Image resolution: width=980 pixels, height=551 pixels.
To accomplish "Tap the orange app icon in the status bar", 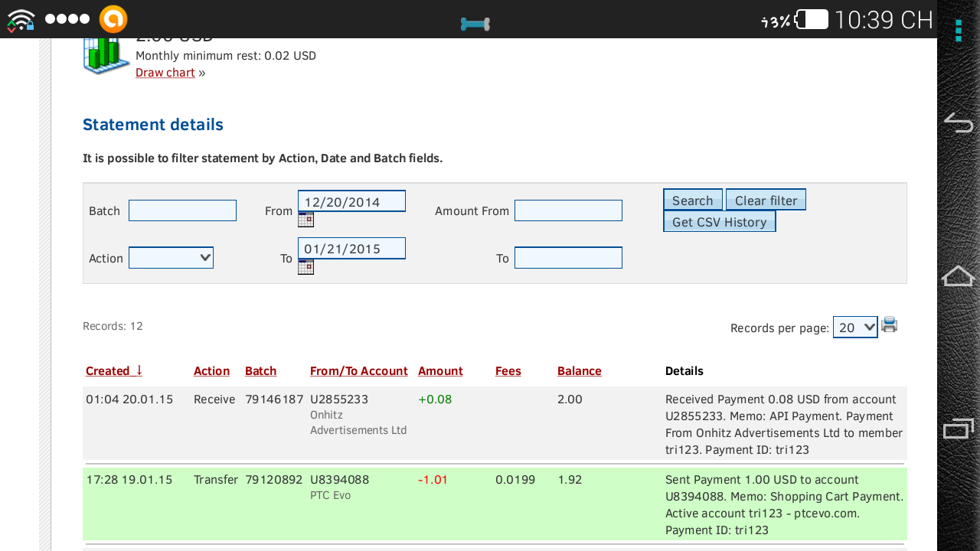I will point(113,19).
